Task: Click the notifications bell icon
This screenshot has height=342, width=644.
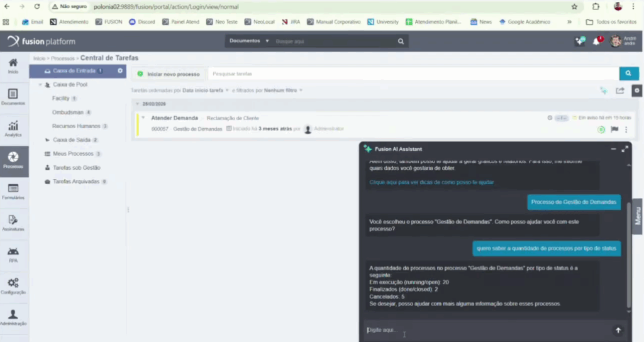Action: (x=596, y=41)
